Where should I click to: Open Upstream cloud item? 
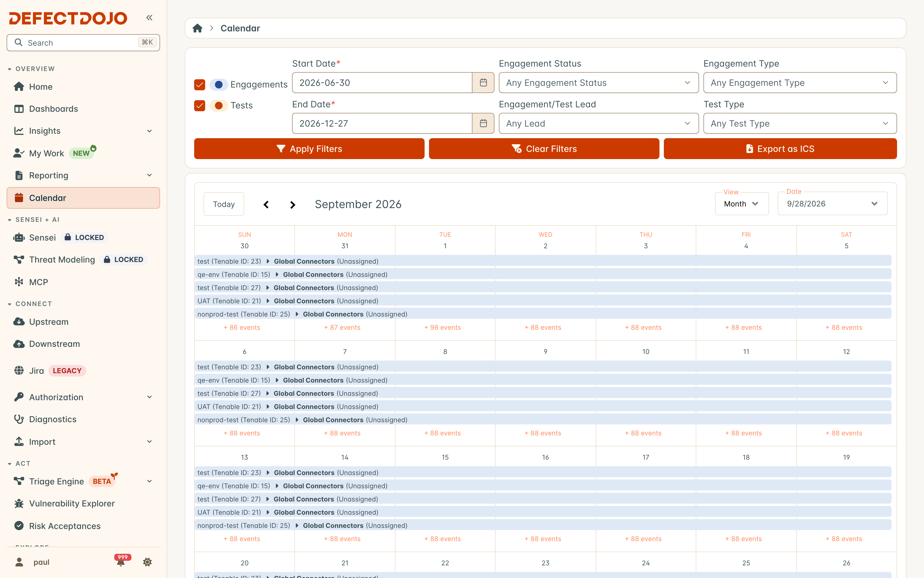tap(83, 321)
